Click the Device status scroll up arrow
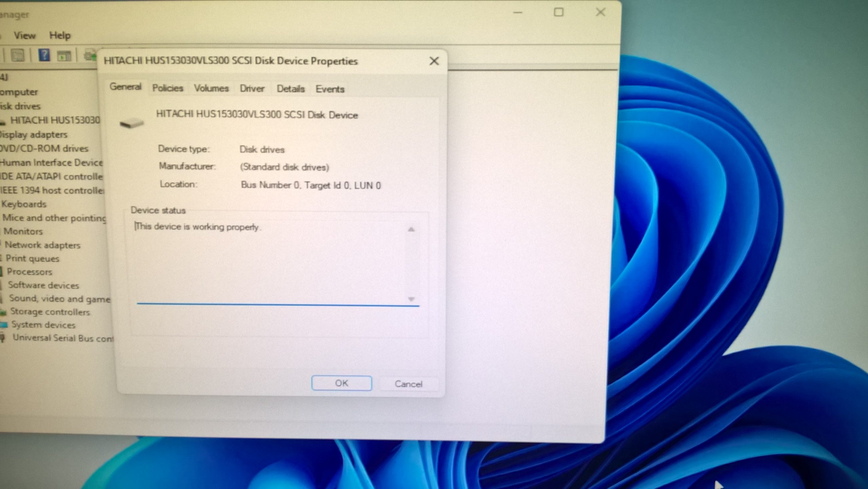This screenshot has width=868, height=489. coord(411,230)
